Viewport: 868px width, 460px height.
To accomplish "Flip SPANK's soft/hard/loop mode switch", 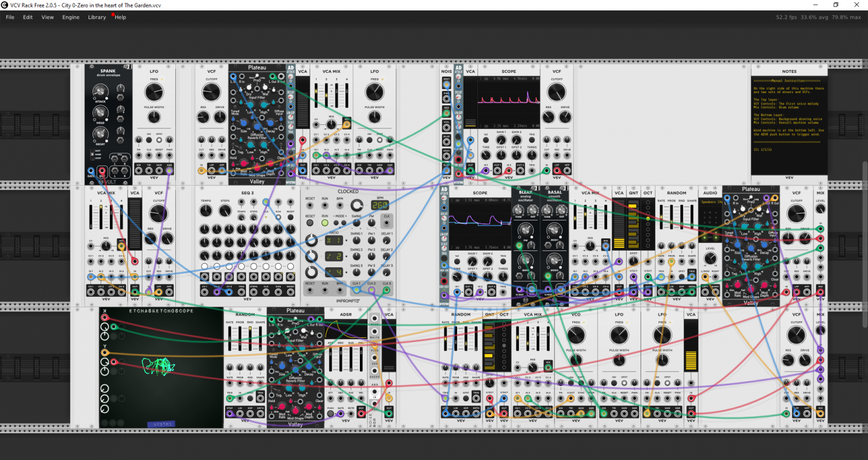I will 91,154.
